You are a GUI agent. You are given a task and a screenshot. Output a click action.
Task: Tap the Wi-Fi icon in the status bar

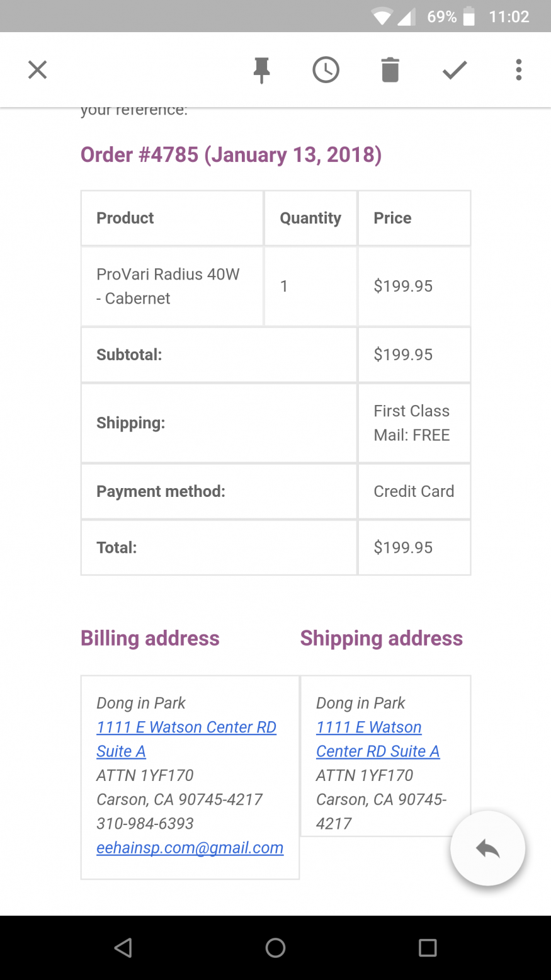click(x=381, y=16)
